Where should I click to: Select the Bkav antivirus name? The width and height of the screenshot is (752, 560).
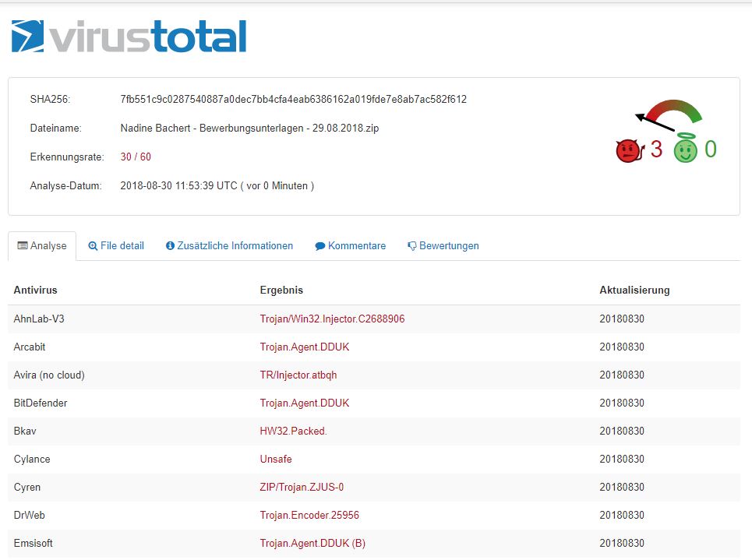(25, 431)
